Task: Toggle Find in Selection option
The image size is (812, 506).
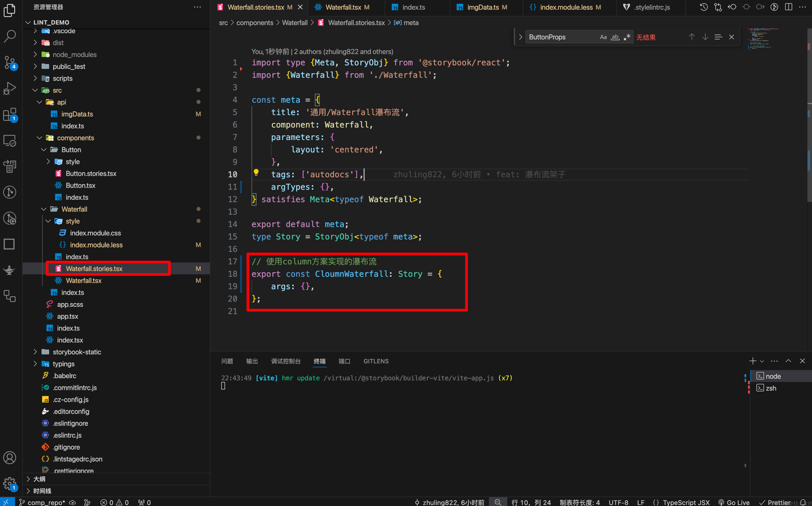Action: 718,37
